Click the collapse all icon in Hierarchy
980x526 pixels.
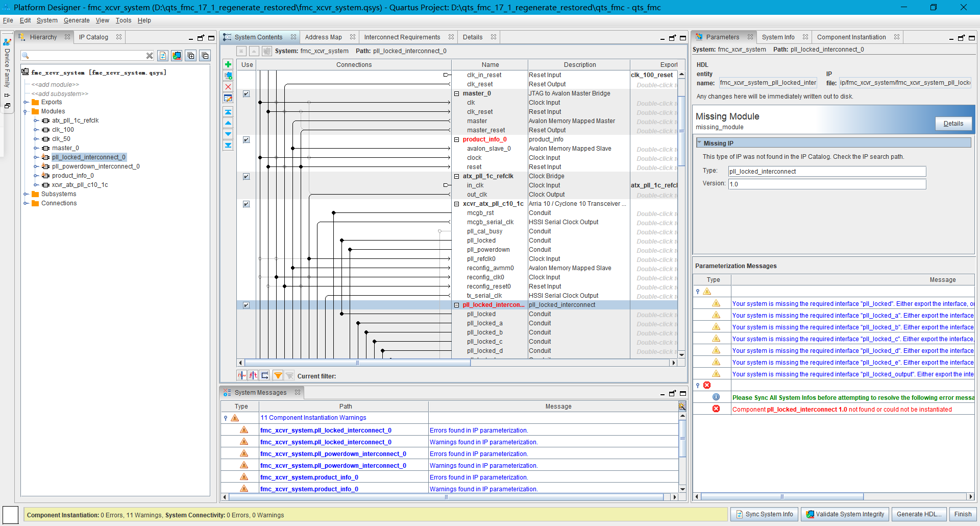point(205,56)
